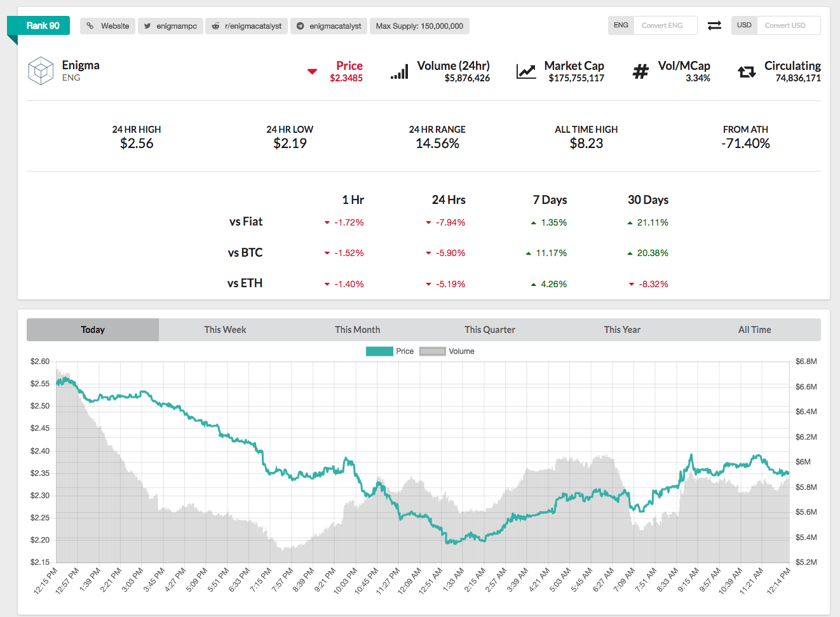Open the enigmacatalyst Telegram link
Viewport: 840px width, 617px height.
[329, 26]
